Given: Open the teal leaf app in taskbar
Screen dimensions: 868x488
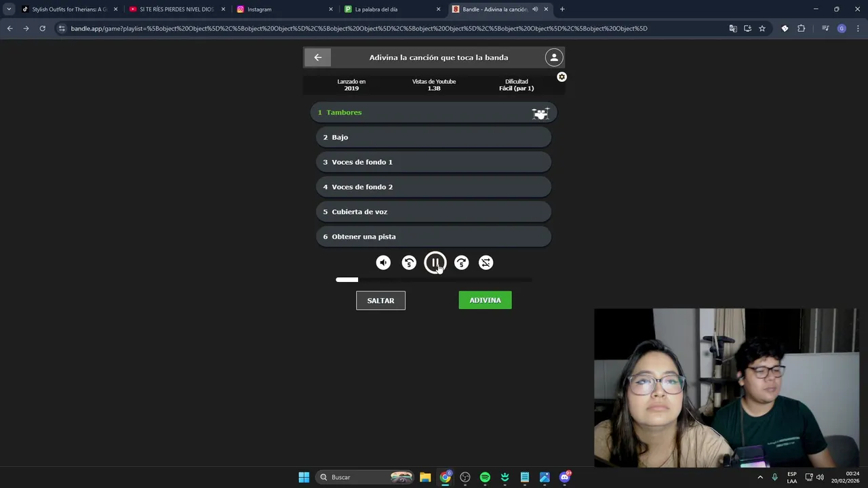Looking at the screenshot, I should click(x=505, y=477).
